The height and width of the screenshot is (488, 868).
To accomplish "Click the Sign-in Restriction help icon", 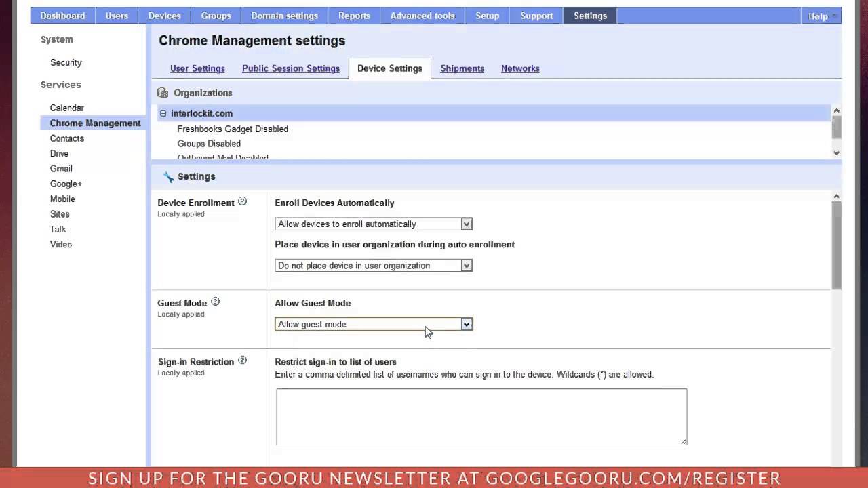I will pos(242,361).
